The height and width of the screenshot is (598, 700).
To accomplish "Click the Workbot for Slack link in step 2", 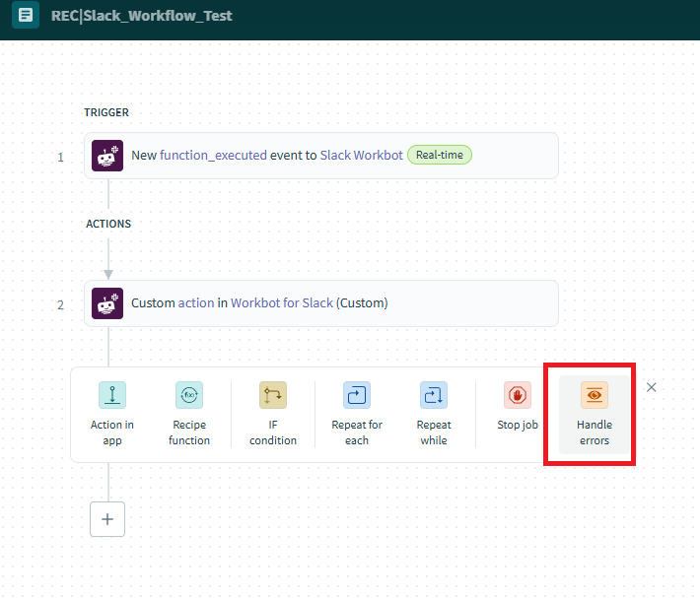I will (x=282, y=303).
